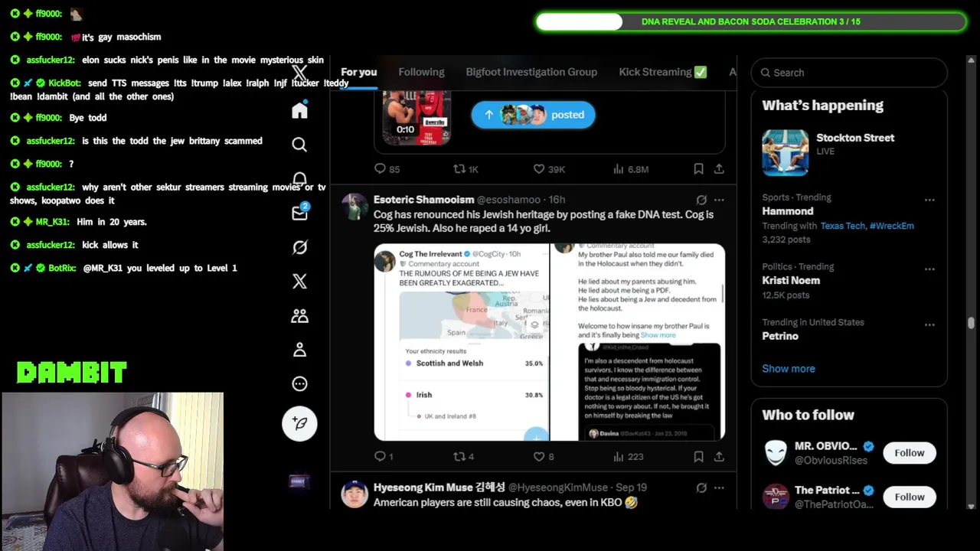The height and width of the screenshot is (551, 980).
Task: Open Hyeseong Kim Muse profile name
Action: point(439,487)
